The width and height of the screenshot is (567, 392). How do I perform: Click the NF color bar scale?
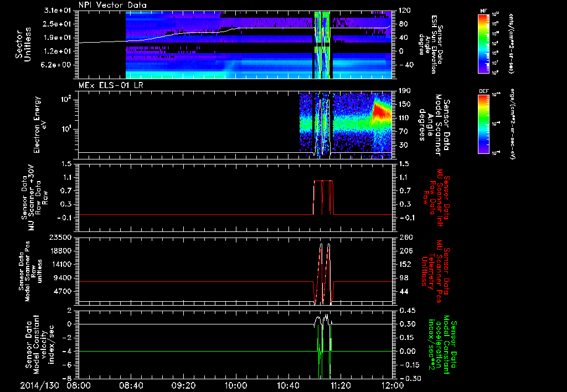484,43
